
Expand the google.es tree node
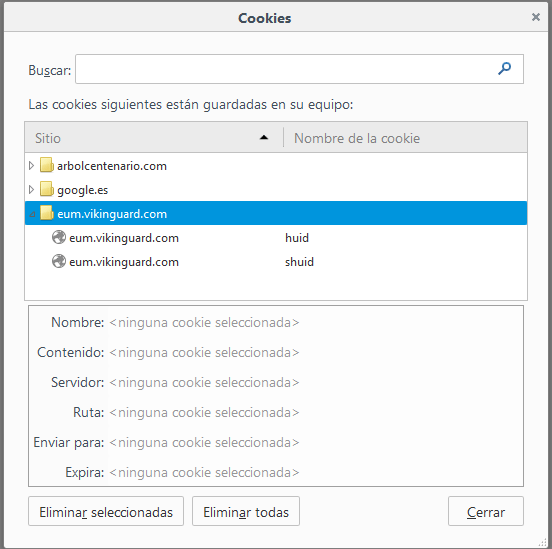click(31, 189)
